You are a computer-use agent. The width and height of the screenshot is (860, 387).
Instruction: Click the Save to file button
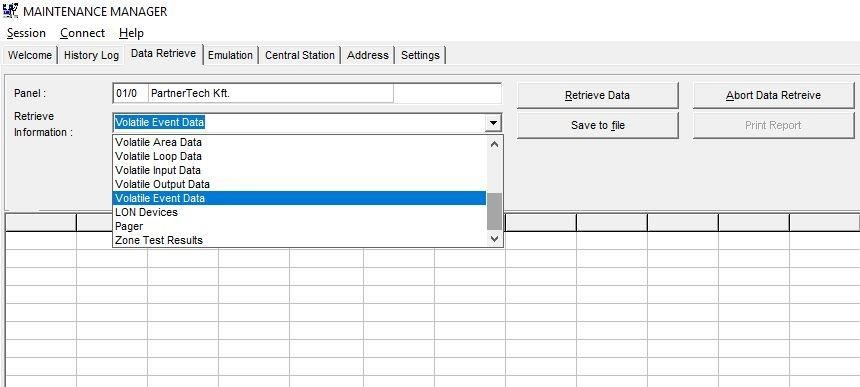[x=597, y=126]
